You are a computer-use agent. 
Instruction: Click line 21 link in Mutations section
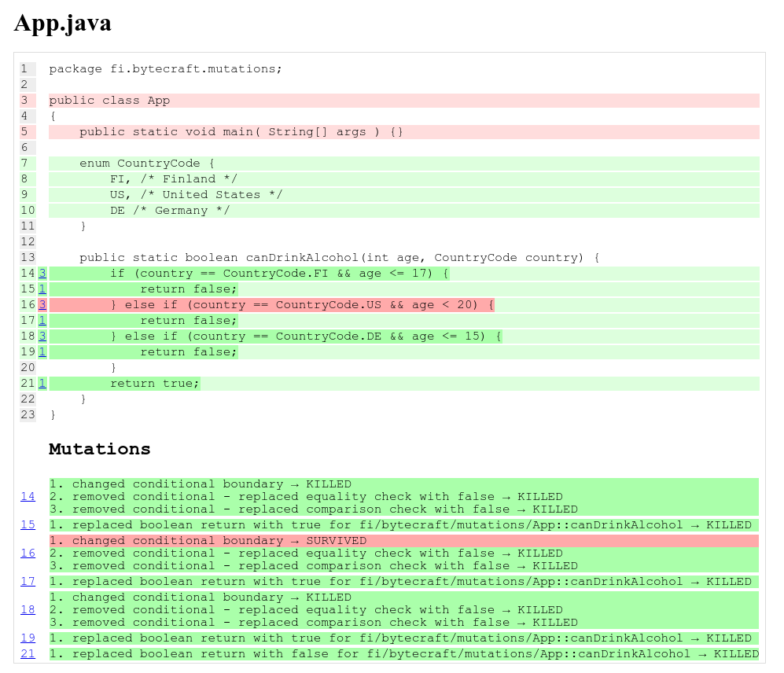pos(28,653)
